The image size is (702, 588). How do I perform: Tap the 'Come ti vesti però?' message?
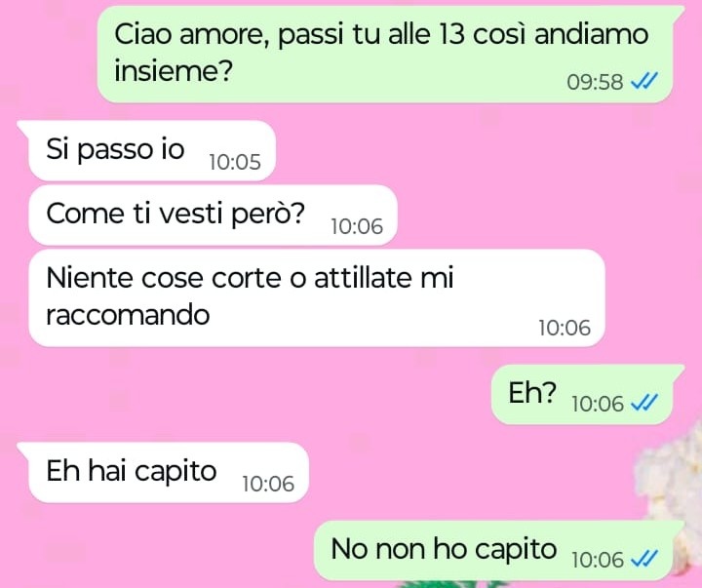click(213, 215)
